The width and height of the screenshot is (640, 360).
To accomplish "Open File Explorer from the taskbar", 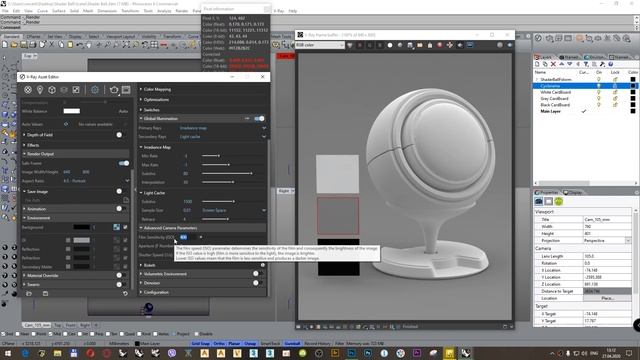I will coord(58,353).
